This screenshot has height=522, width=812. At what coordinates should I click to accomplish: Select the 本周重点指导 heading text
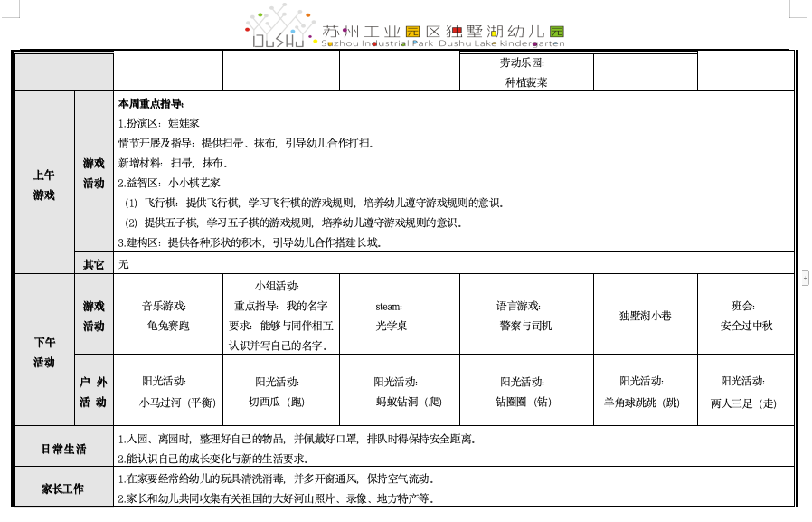(151, 103)
